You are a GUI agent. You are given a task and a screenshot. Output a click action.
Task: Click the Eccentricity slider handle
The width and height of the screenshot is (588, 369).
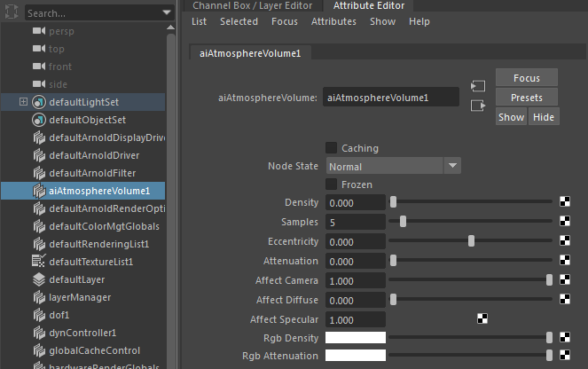pyautogui.click(x=471, y=240)
